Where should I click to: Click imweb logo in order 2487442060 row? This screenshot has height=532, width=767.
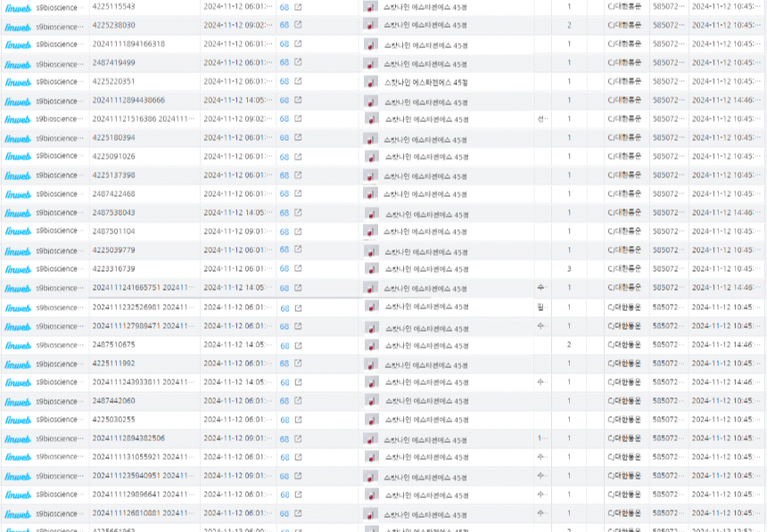pyautogui.click(x=18, y=402)
